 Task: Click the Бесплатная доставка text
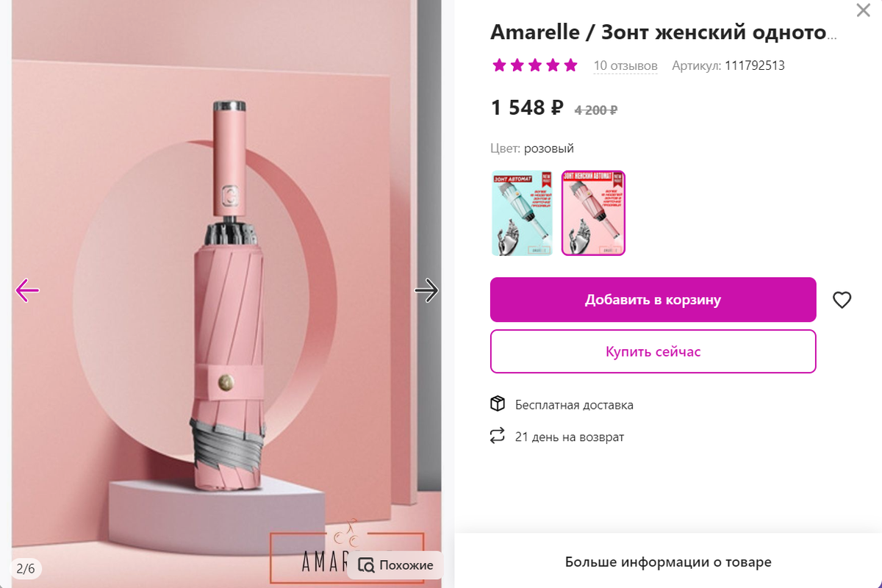pos(574,405)
